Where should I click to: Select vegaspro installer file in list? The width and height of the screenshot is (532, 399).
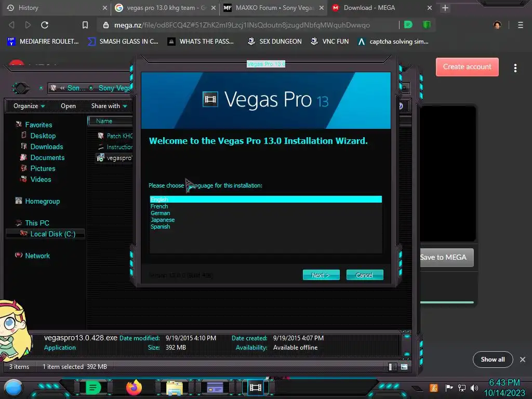(115, 158)
